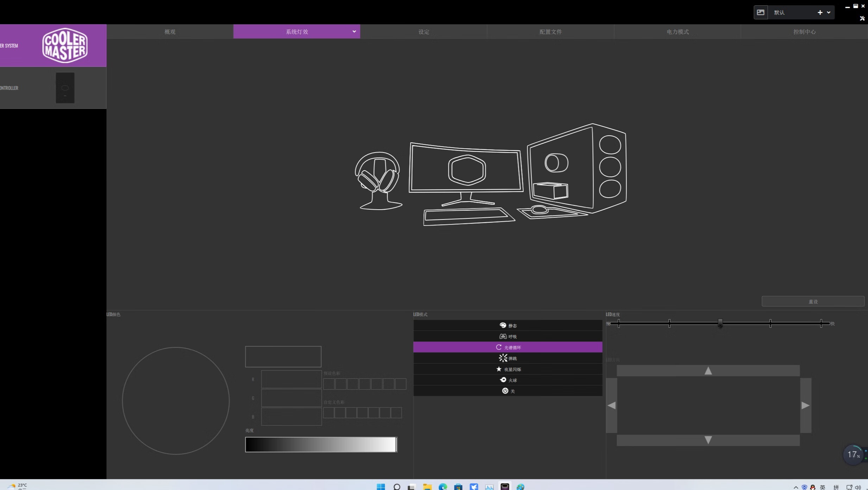
Task: Open the 电力模式 tab
Action: point(677,32)
